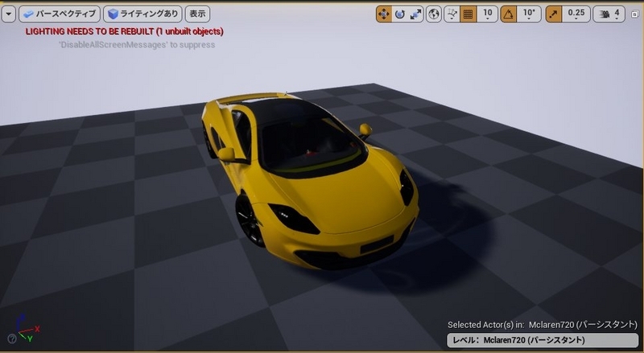Open camera speed 4 setting

pyautogui.click(x=609, y=14)
